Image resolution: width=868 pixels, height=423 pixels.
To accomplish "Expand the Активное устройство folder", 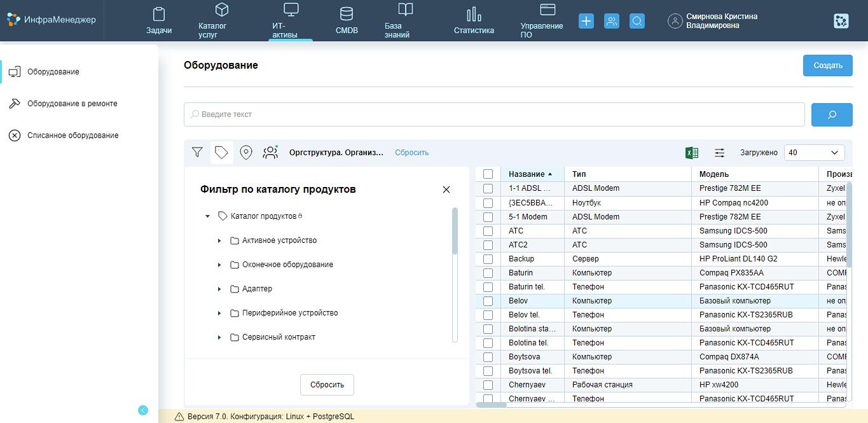I will click(219, 241).
